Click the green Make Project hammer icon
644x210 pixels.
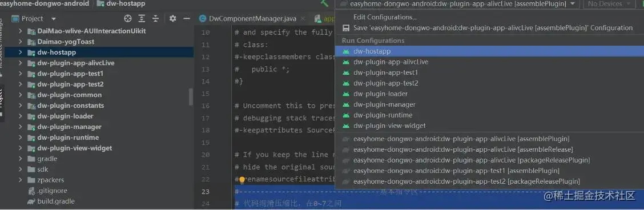pos(324,3)
